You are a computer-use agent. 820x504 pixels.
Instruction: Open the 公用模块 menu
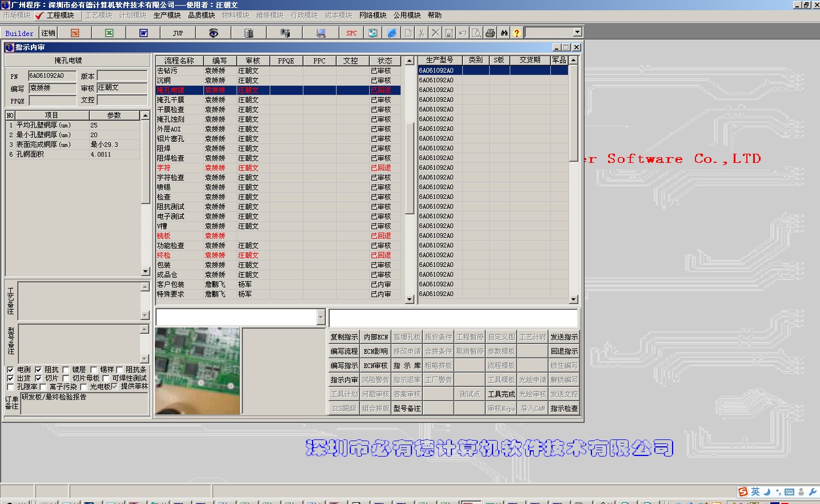(x=407, y=15)
